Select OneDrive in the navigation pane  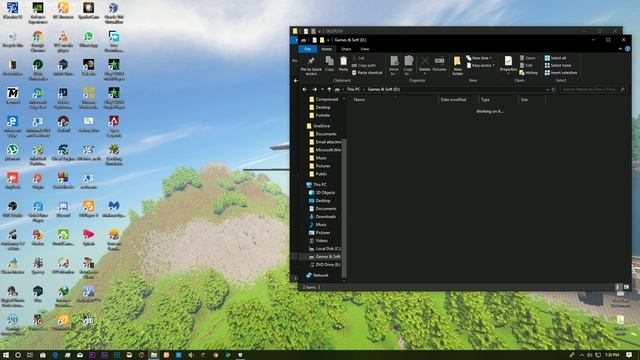pyautogui.click(x=318, y=126)
